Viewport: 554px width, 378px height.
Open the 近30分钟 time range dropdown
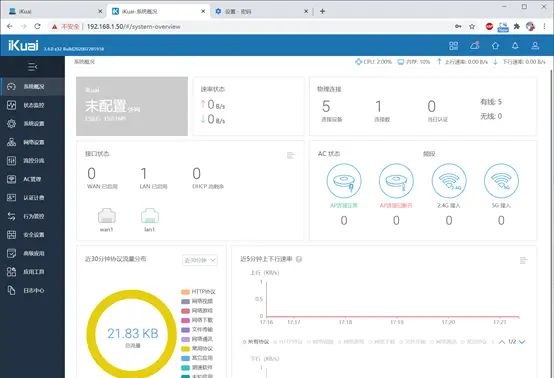click(200, 260)
